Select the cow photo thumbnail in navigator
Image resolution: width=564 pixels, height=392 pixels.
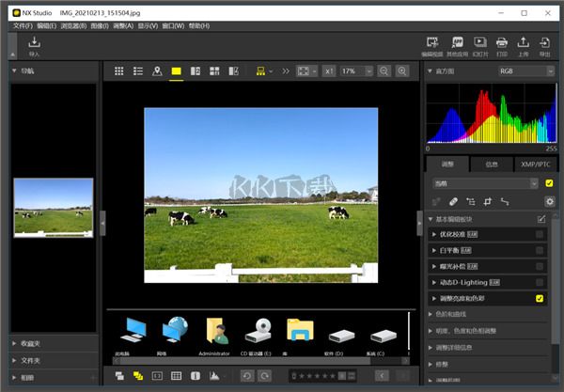(x=53, y=208)
